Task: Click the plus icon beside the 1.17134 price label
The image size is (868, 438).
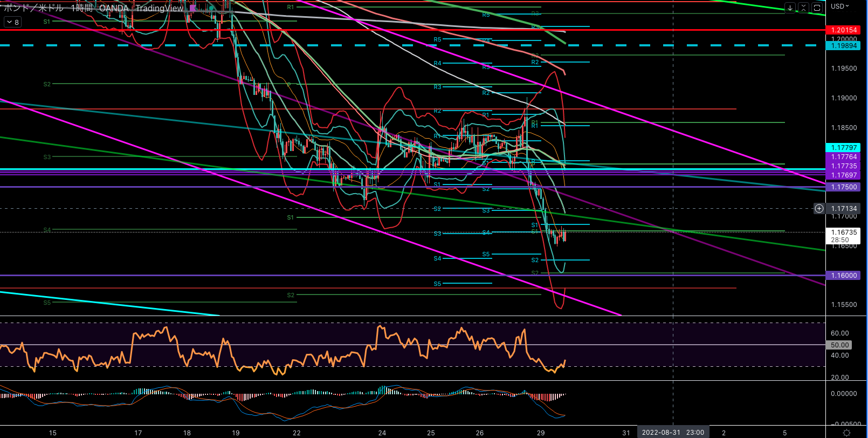Action: [x=819, y=208]
